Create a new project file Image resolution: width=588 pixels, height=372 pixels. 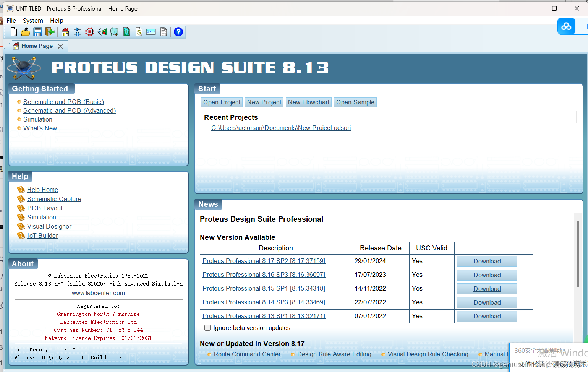(x=13, y=32)
